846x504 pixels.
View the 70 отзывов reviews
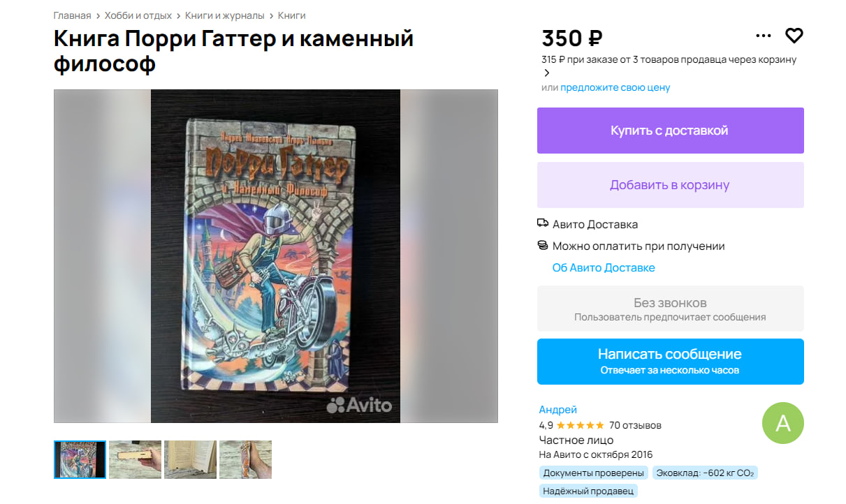pos(635,425)
